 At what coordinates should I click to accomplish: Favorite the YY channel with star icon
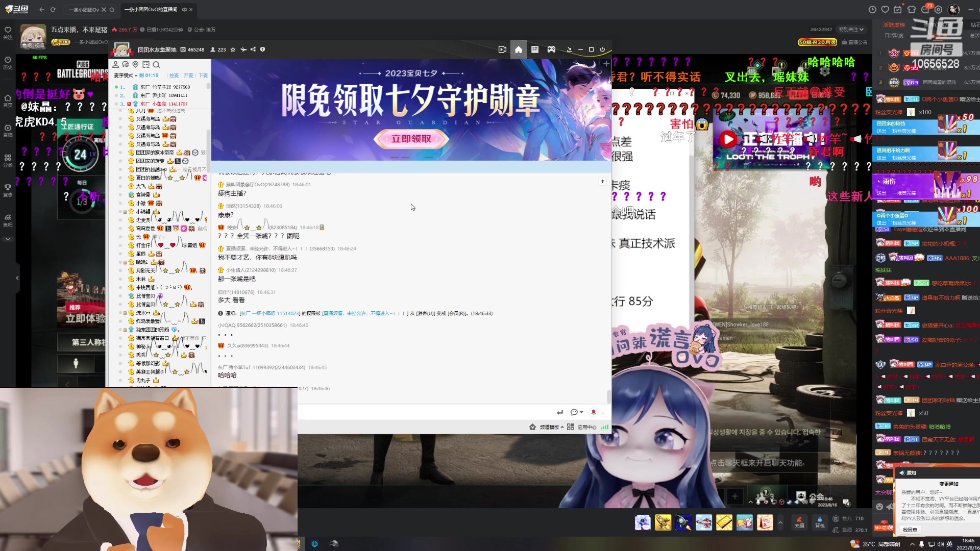(x=233, y=49)
